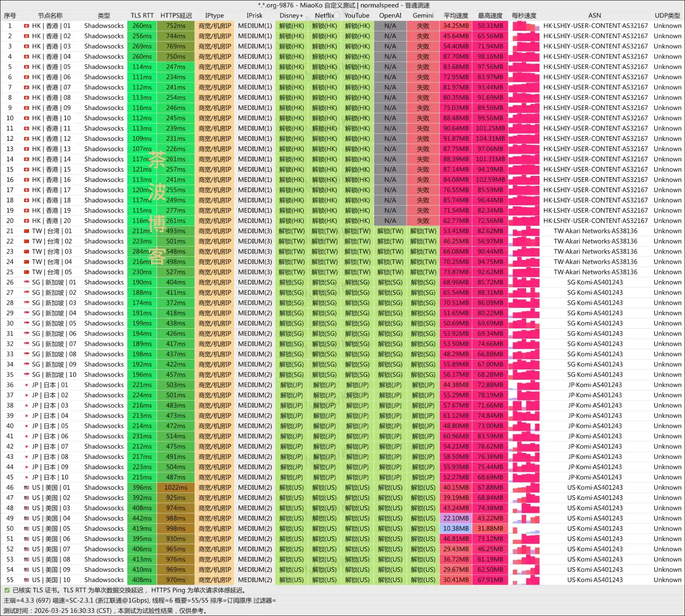Click the orange 1022ms HTTPS latency cell
The height and width of the screenshot is (616, 685).
click(176, 488)
